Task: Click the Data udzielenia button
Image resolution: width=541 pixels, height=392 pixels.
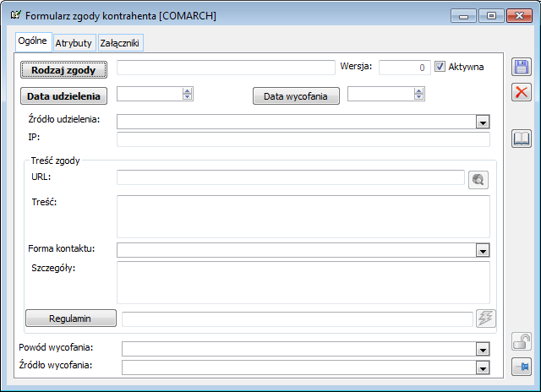Action: point(63,95)
